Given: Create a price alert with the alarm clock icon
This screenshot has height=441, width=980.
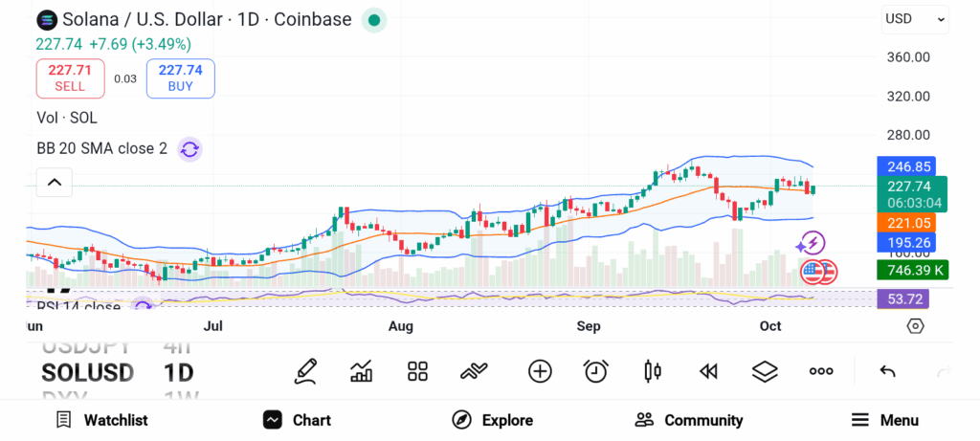Looking at the screenshot, I should click(596, 371).
